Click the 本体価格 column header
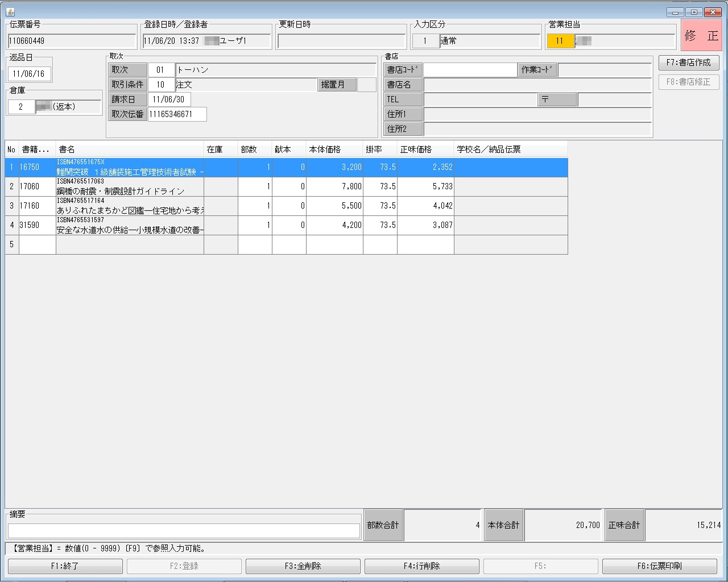728x582 pixels. (x=334, y=149)
